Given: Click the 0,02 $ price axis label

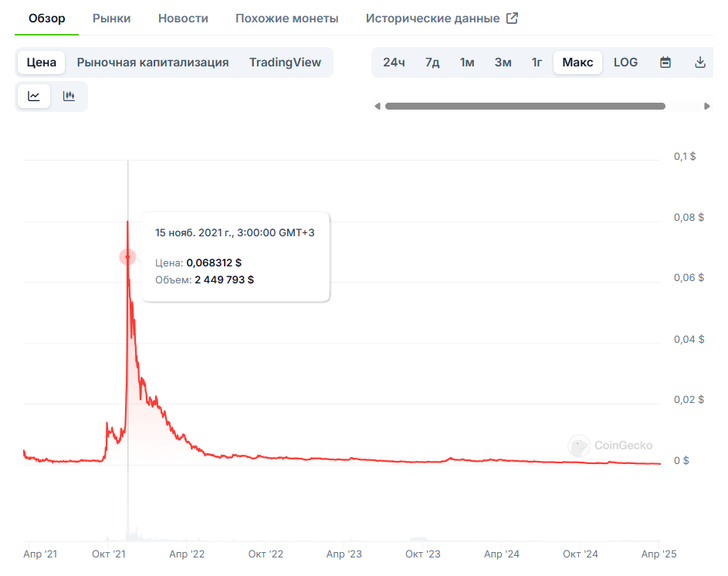Looking at the screenshot, I should 689,399.
